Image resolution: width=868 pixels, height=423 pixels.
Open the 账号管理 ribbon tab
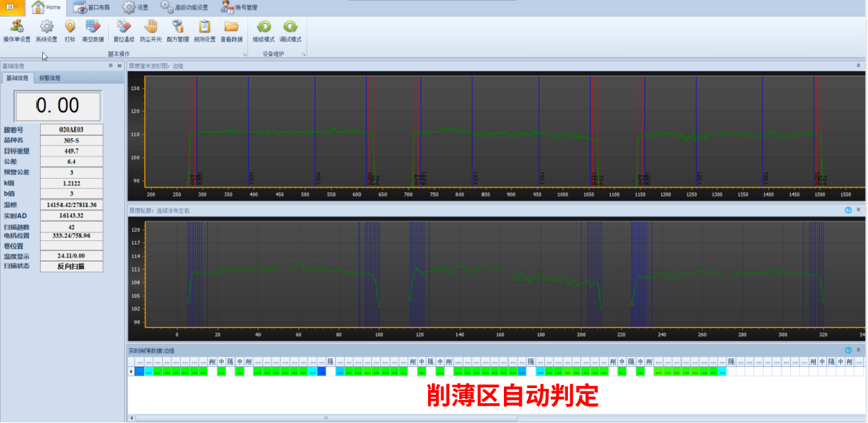pos(239,7)
